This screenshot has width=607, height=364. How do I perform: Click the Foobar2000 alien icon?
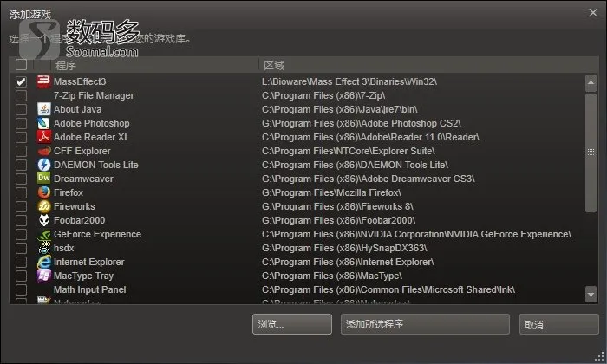click(43, 220)
